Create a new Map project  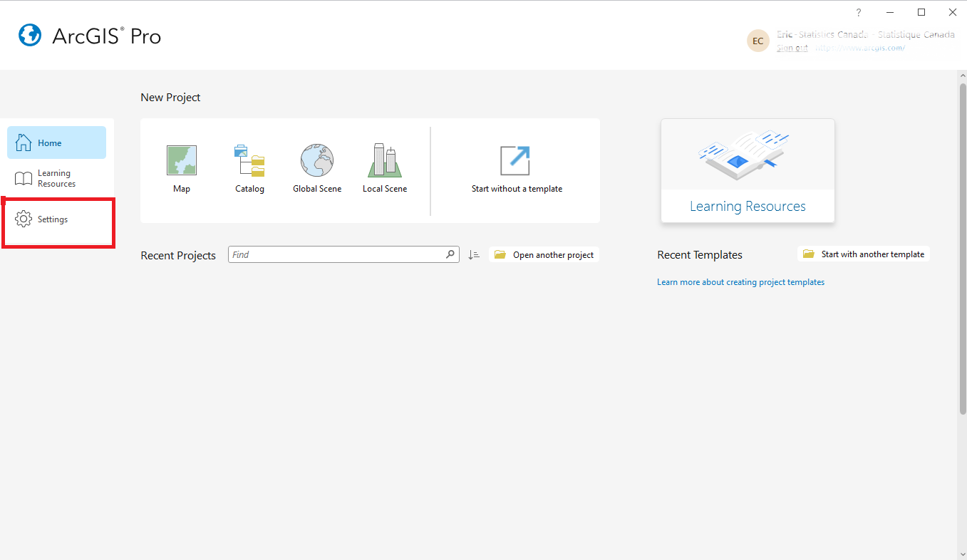click(x=182, y=170)
